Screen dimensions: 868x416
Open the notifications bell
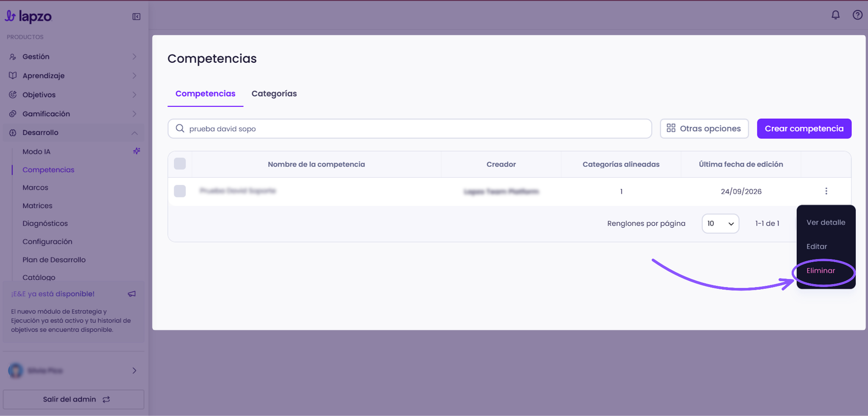pos(835,15)
